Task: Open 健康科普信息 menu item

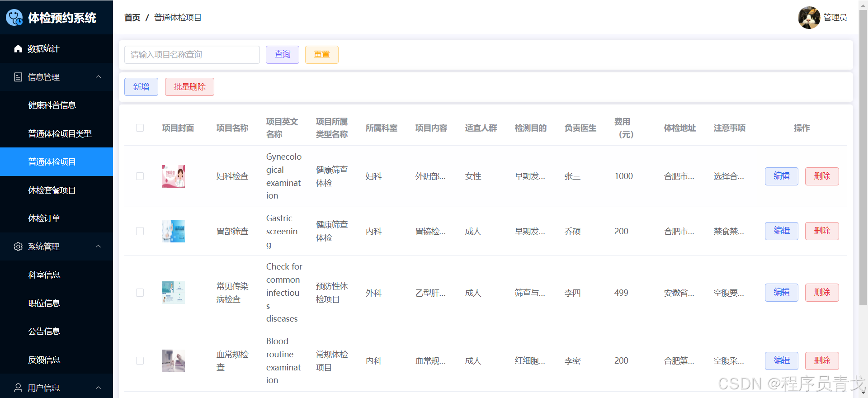Action: pyautogui.click(x=57, y=105)
